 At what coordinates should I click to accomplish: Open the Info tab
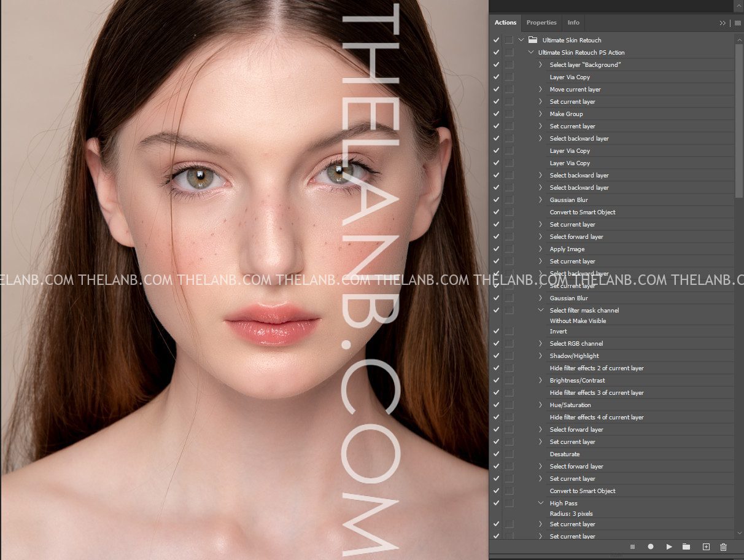[x=573, y=23]
